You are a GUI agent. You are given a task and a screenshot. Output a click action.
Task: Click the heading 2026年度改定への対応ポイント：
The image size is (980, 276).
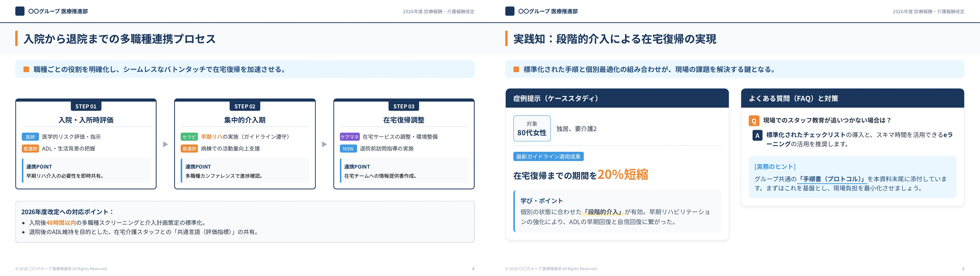[x=68, y=212]
